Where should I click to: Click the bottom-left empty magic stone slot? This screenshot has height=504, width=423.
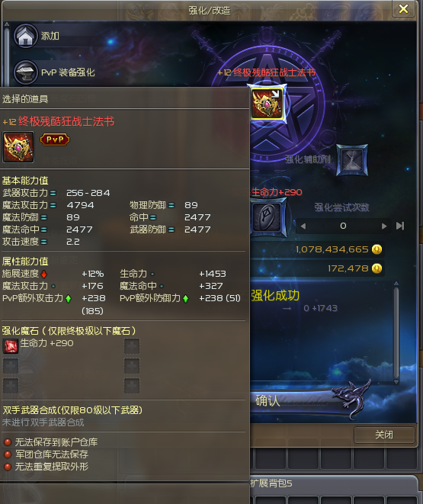pos(11,386)
